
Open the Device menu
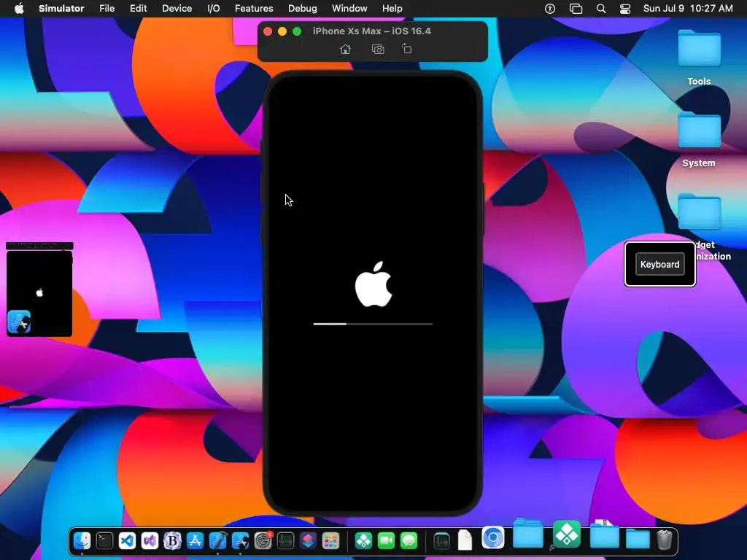tap(177, 9)
